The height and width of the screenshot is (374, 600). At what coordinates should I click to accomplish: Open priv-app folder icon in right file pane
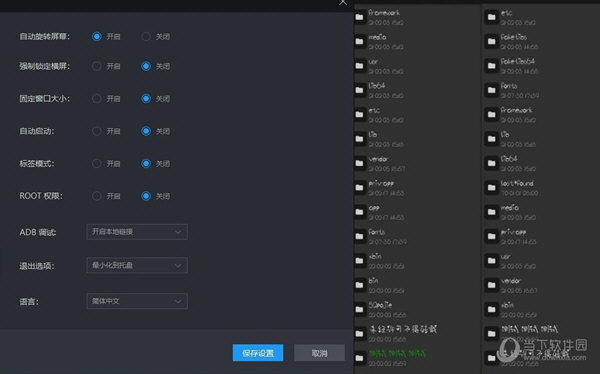(491, 237)
